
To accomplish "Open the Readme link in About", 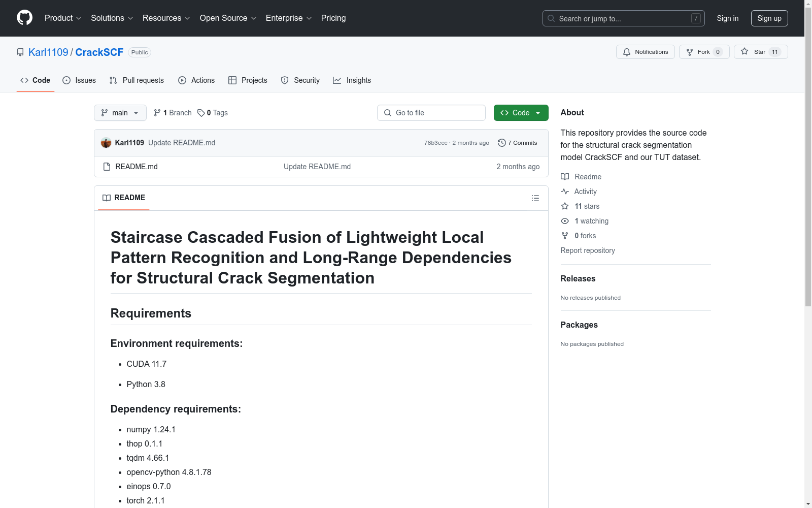I will pyautogui.click(x=581, y=177).
